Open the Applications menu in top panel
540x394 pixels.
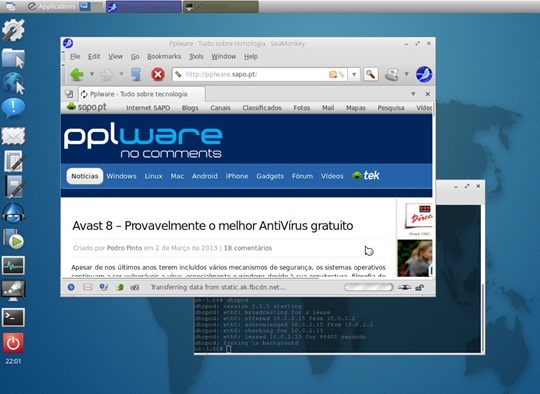[52, 7]
